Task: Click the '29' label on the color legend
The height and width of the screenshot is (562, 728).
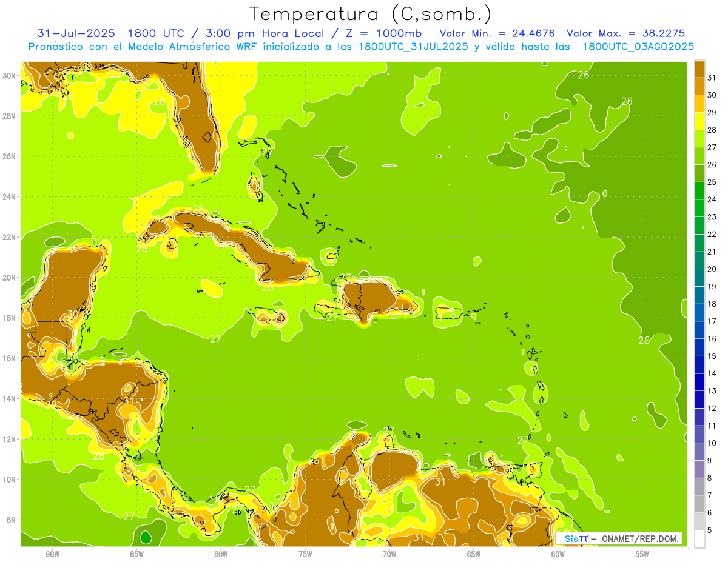Action: (x=712, y=113)
